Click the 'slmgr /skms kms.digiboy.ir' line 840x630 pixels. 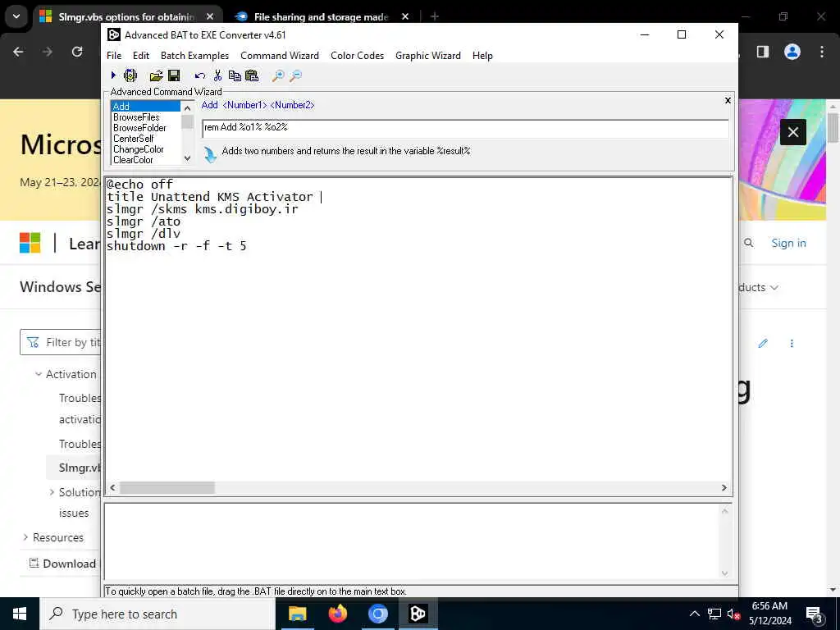203,209
